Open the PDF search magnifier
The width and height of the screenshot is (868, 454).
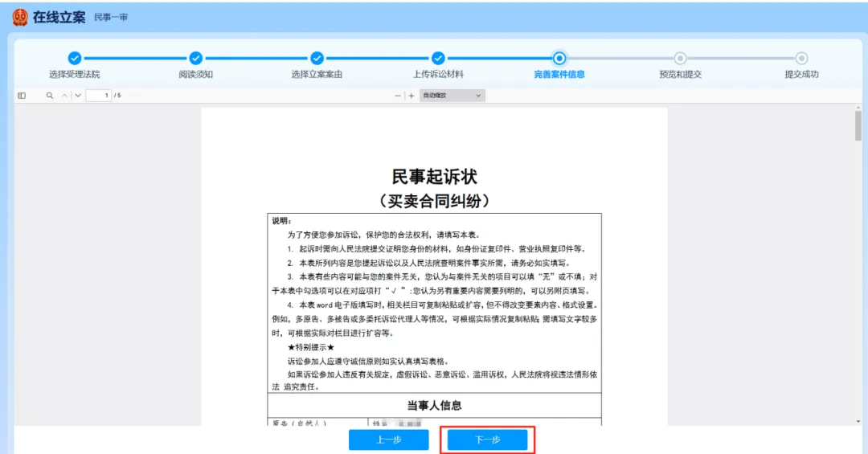tap(50, 96)
